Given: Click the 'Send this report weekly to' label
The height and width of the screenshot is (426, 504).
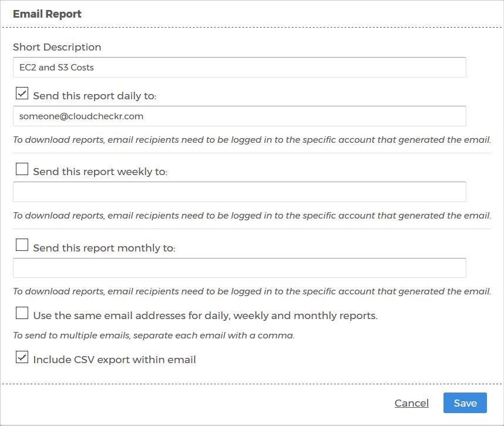Looking at the screenshot, I should (100, 172).
